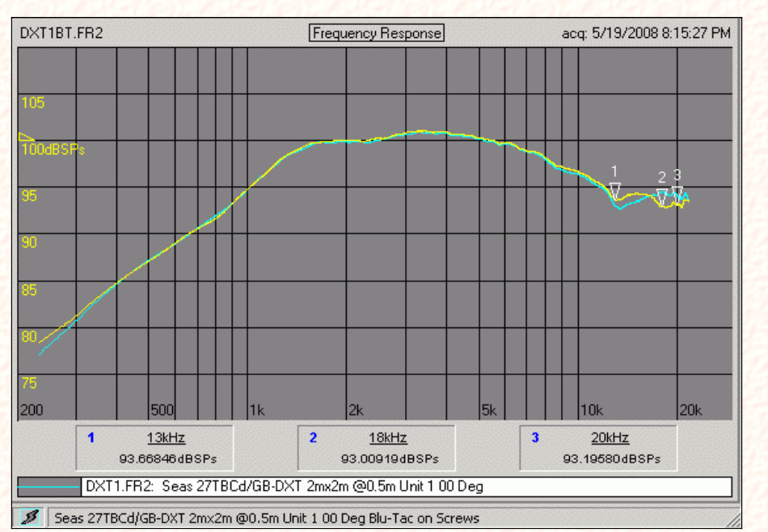The height and width of the screenshot is (532, 768).
Task: Click the resize grip in the window corner
Action: (x=733, y=519)
